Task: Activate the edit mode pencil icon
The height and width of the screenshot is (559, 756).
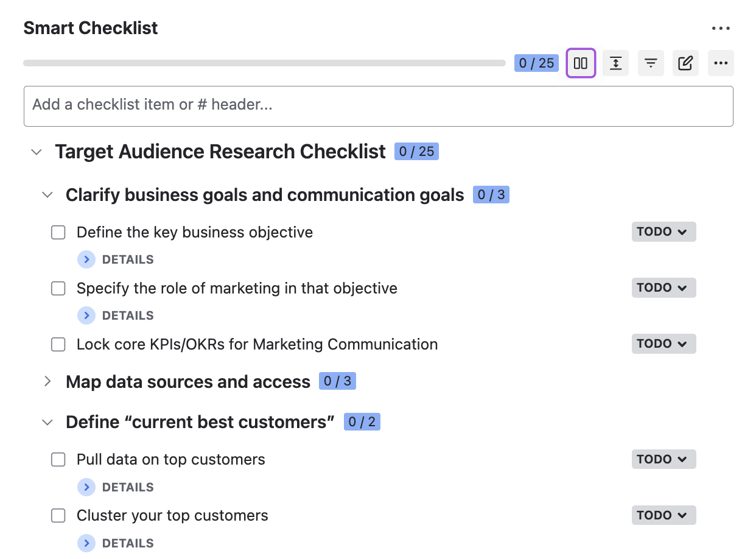Action: (x=685, y=63)
